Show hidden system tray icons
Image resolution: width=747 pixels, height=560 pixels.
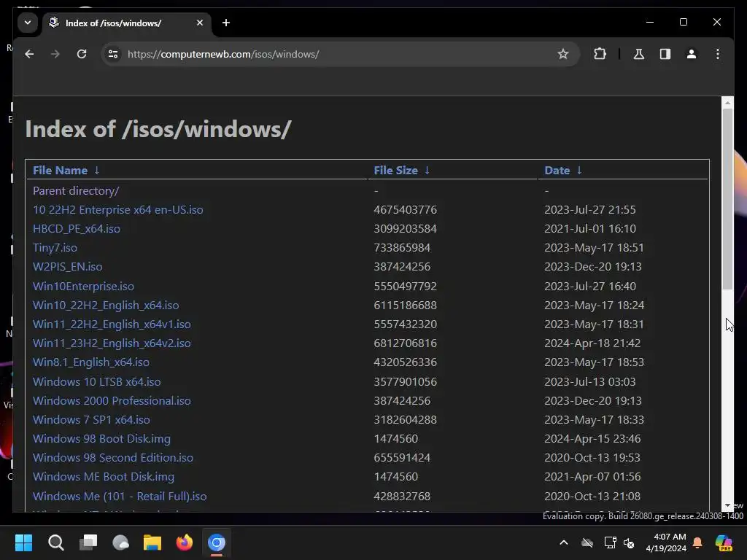(564, 542)
